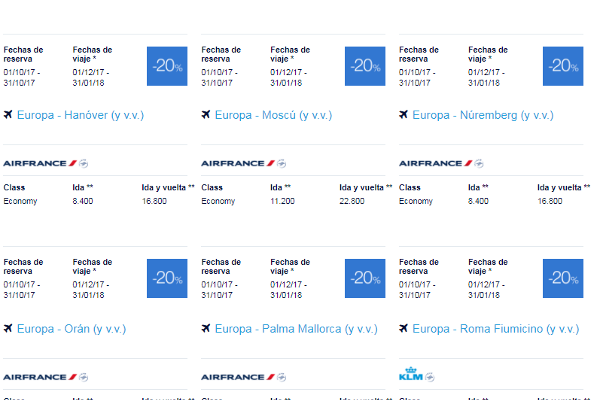Click the -20% discount badge on the Roma Fiumicino offer
600x400 pixels.
coord(563,278)
